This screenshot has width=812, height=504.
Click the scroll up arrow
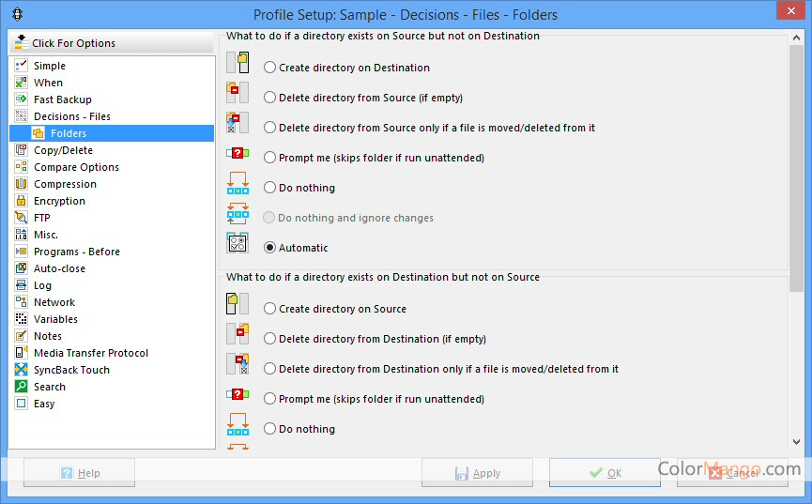[796, 38]
